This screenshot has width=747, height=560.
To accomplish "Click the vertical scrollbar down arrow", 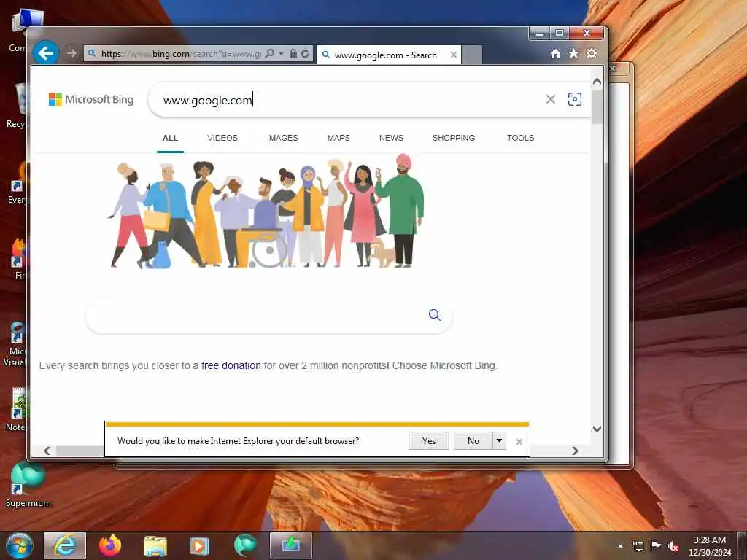I will tap(597, 429).
